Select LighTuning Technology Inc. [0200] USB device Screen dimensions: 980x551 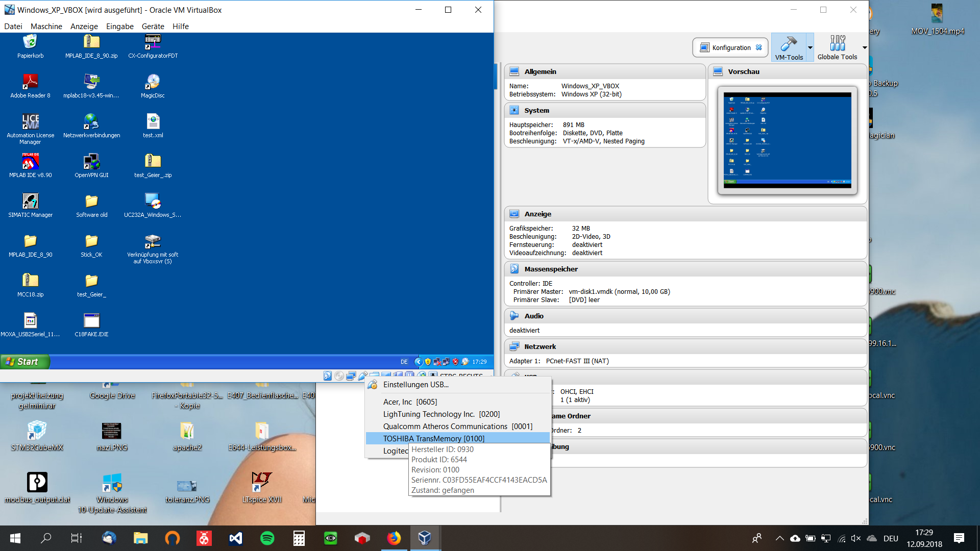[458, 414]
